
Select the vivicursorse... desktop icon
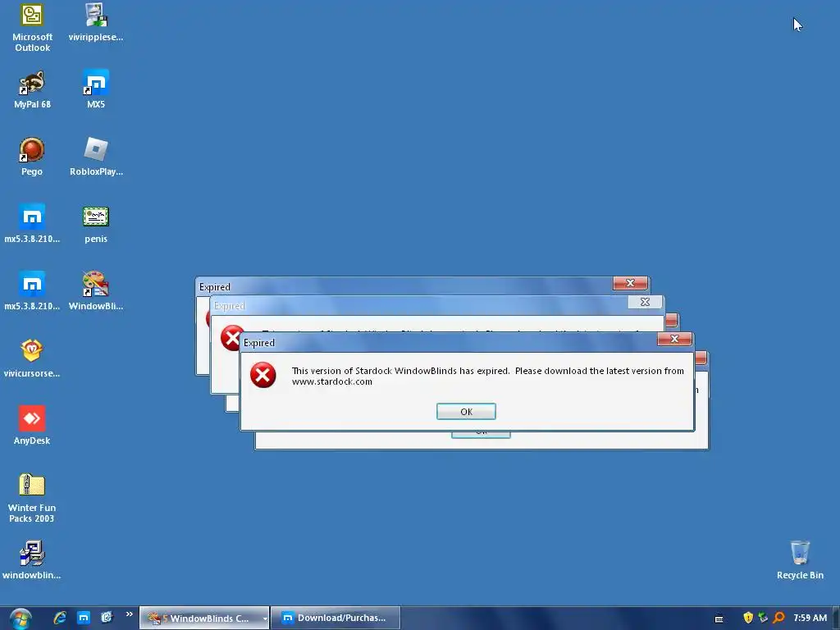32,359
